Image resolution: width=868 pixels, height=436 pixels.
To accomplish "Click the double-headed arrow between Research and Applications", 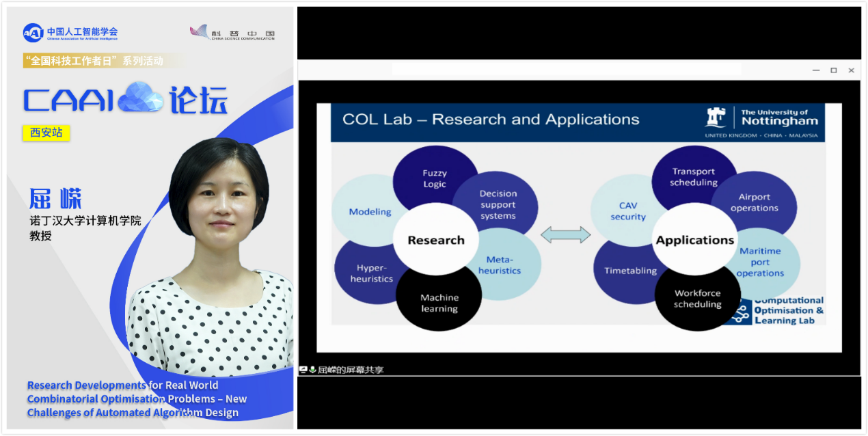I will (565, 236).
